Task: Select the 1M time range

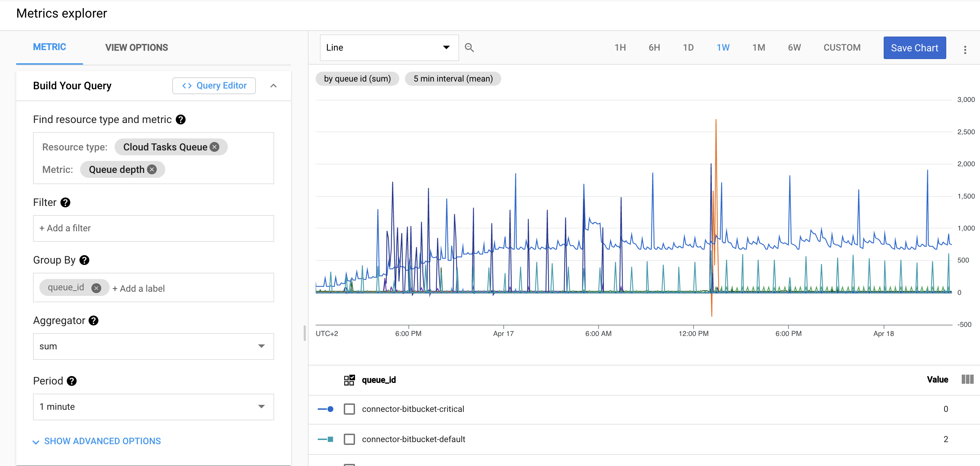Action: point(759,47)
